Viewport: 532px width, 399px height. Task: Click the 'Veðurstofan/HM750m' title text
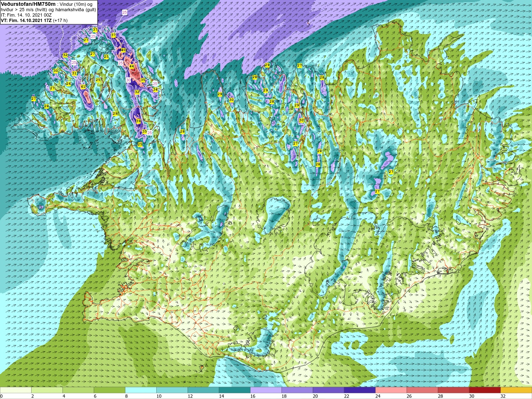[x=28, y=4]
